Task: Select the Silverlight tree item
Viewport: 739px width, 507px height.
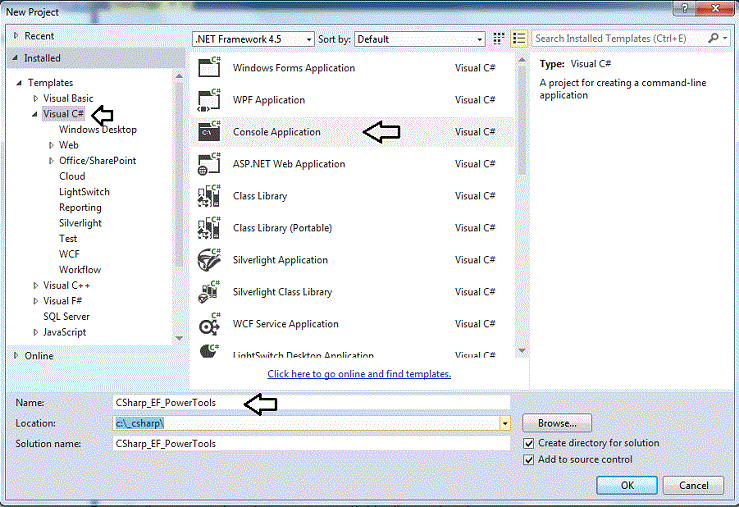Action: 80,223
